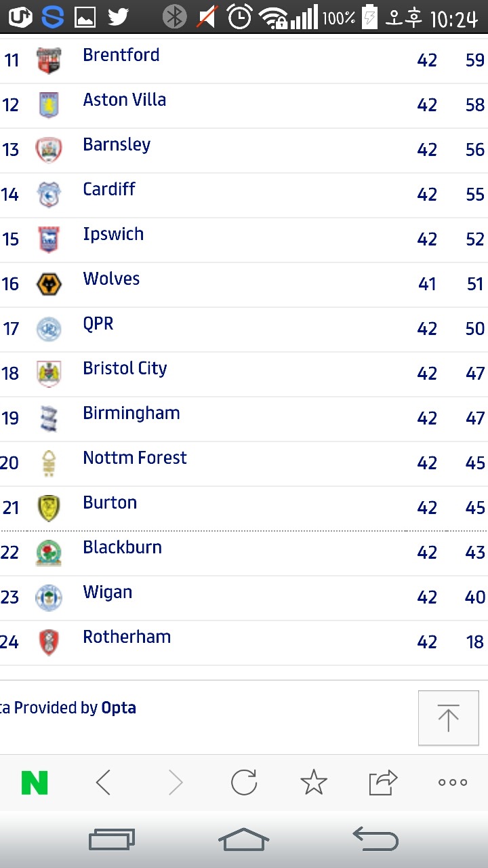
Task: Open the Bristol City team entry
Action: coord(125,369)
